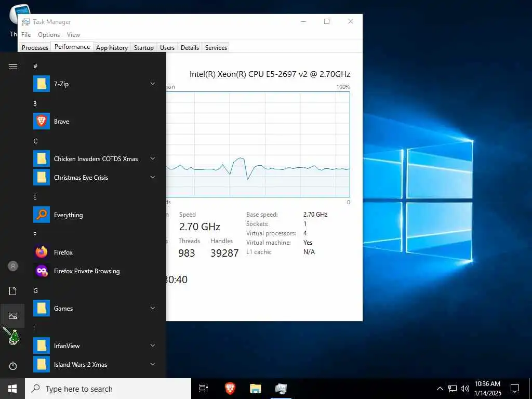Open the Everything search app icon

(42, 215)
